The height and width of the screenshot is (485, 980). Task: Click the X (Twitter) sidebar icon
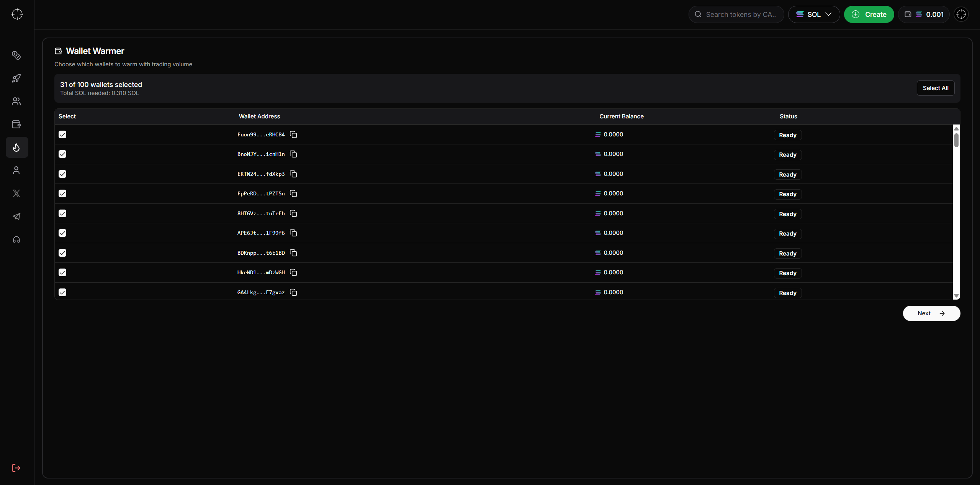click(x=16, y=193)
